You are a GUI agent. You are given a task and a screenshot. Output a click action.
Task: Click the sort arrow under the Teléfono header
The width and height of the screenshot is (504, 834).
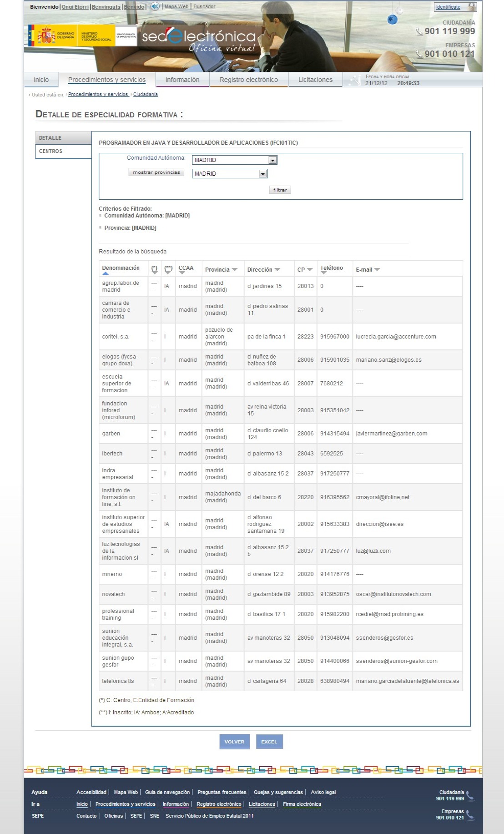(323, 273)
